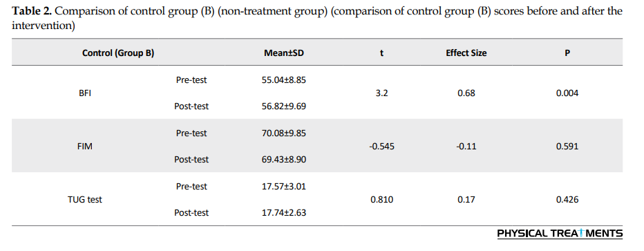
Task: Click the Mean±SD column header
Action: pyautogui.click(x=284, y=53)
